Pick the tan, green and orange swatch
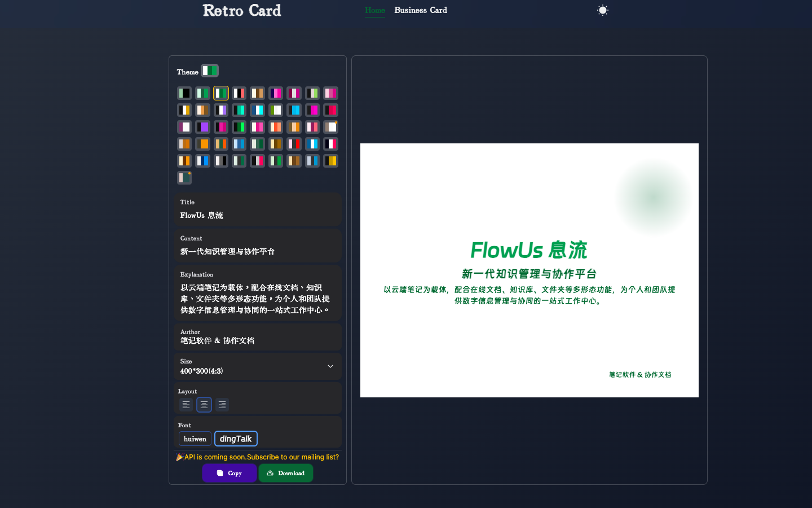The width and height of the screenshot is (812, 508). [x=221, y=144]
